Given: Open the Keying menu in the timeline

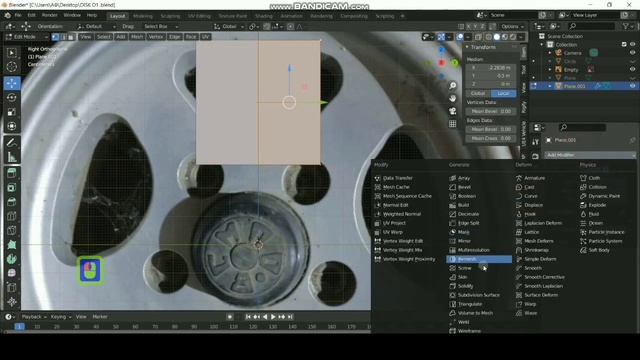Looking at the screenshot, I should (61, 317).
